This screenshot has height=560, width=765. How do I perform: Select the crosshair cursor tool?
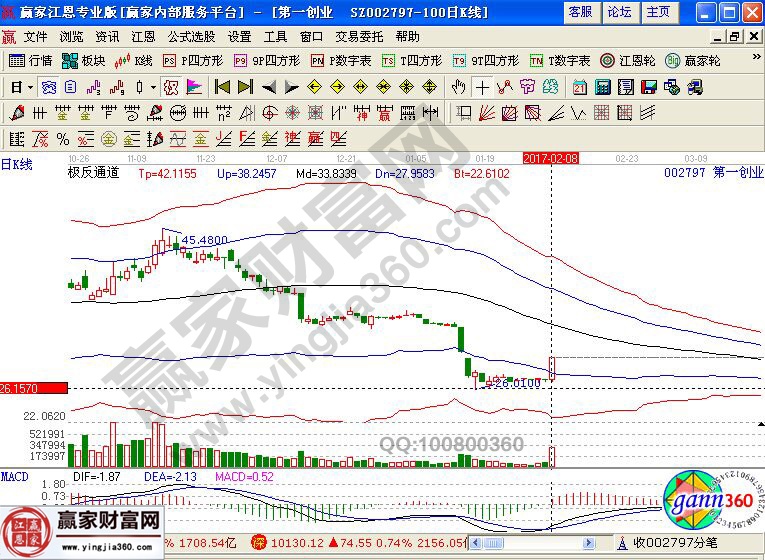(482, 87)
